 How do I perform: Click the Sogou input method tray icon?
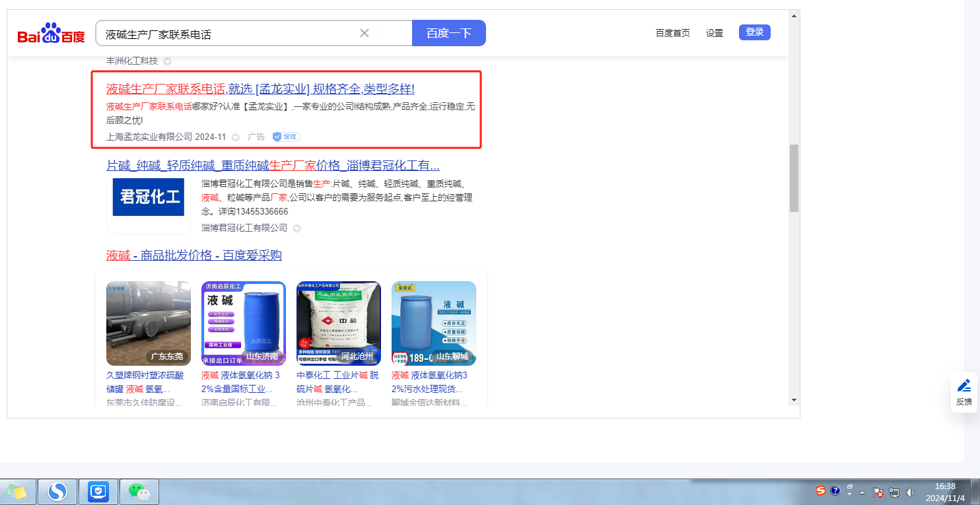click(821, 490)
